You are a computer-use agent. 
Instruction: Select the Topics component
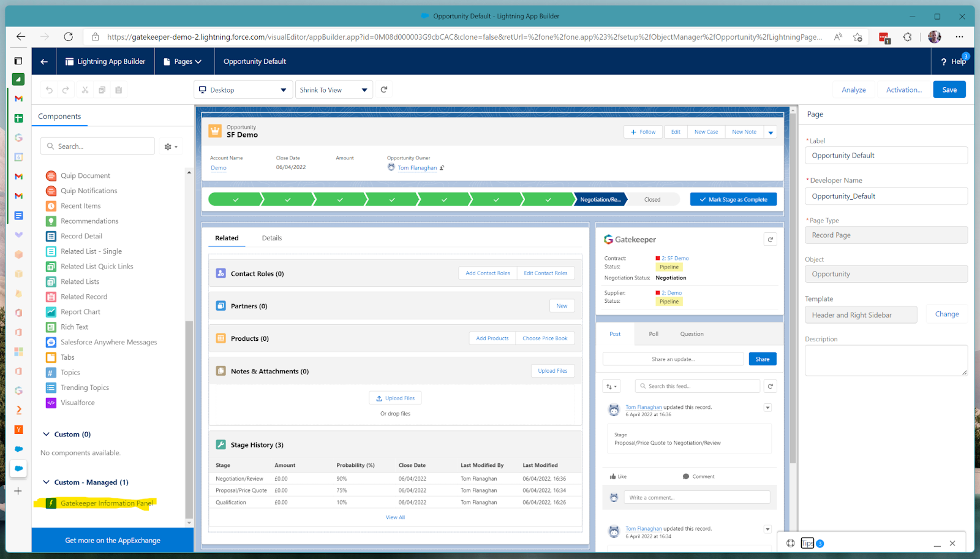point(70,373)
